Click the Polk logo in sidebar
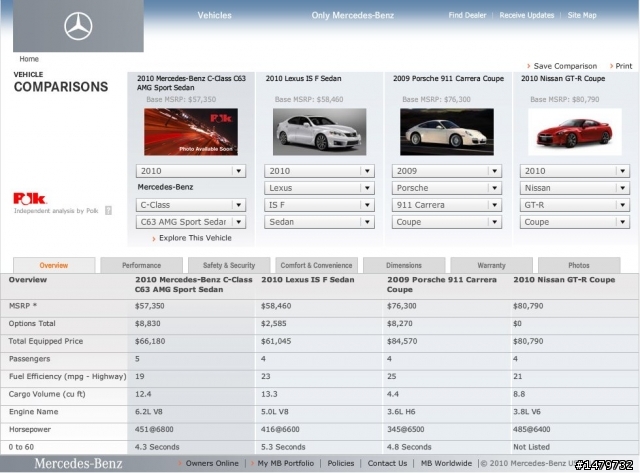Screen dimensions: 640x473 (30, 198)
